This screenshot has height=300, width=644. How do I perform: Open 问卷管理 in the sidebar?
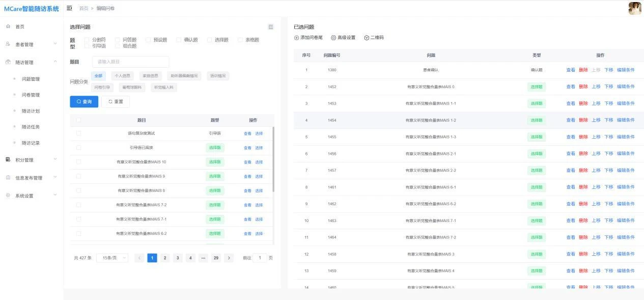31,95
